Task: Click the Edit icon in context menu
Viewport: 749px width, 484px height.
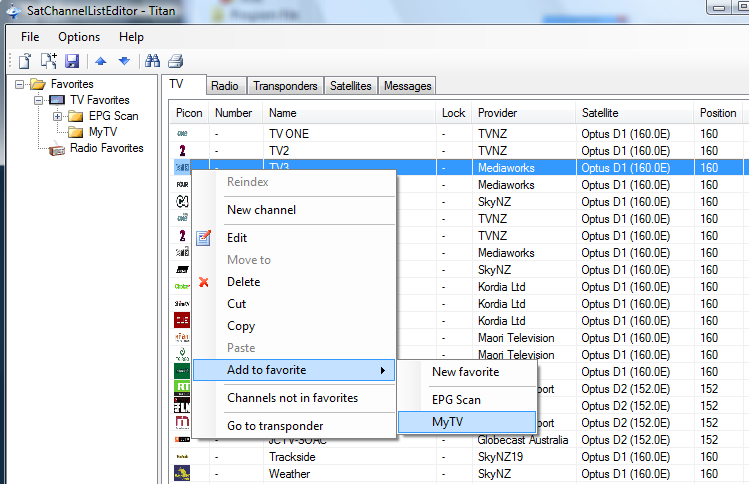Action: (x=204, y=238)
